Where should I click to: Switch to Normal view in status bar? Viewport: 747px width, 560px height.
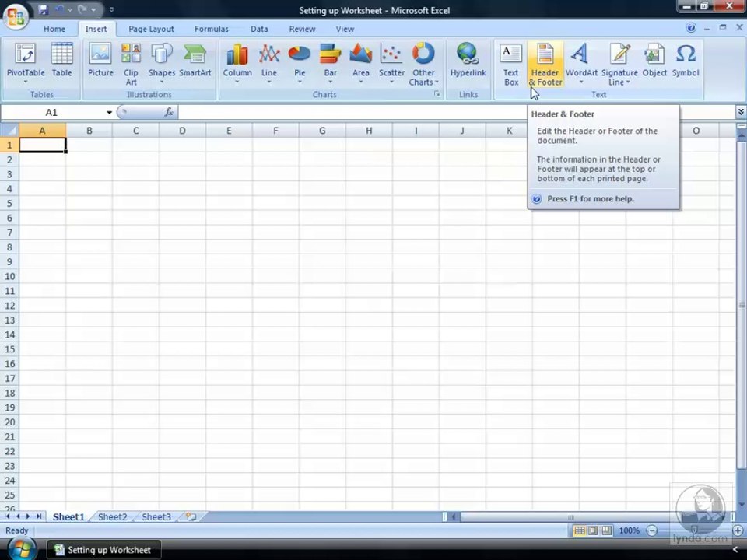(579, 530)
